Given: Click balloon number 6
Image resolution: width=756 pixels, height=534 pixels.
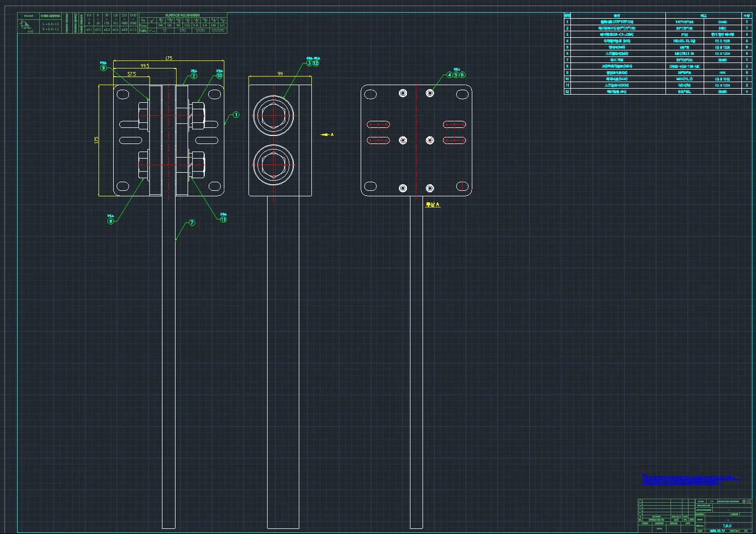Looking at the screenshot, I should click(x=462, y=75).
